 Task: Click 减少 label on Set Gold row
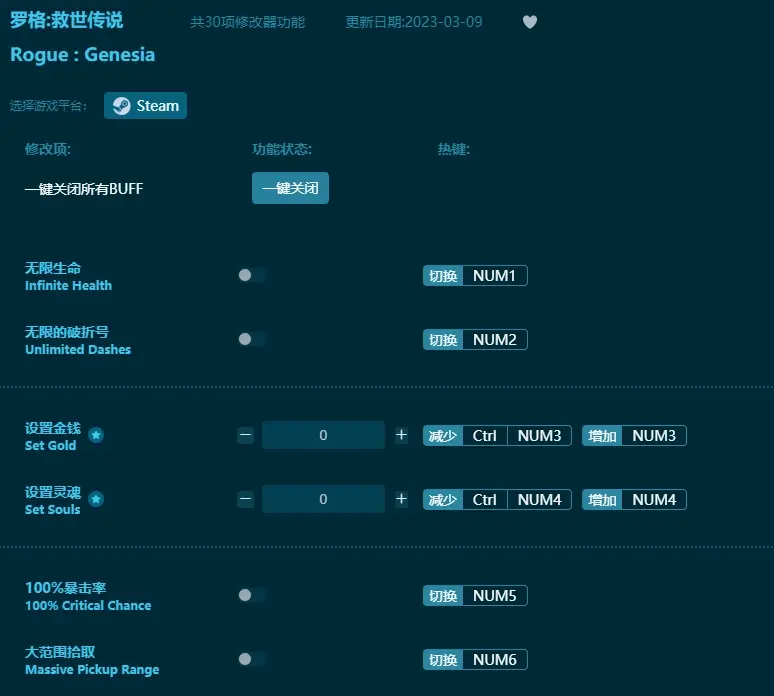pos(443,436)
